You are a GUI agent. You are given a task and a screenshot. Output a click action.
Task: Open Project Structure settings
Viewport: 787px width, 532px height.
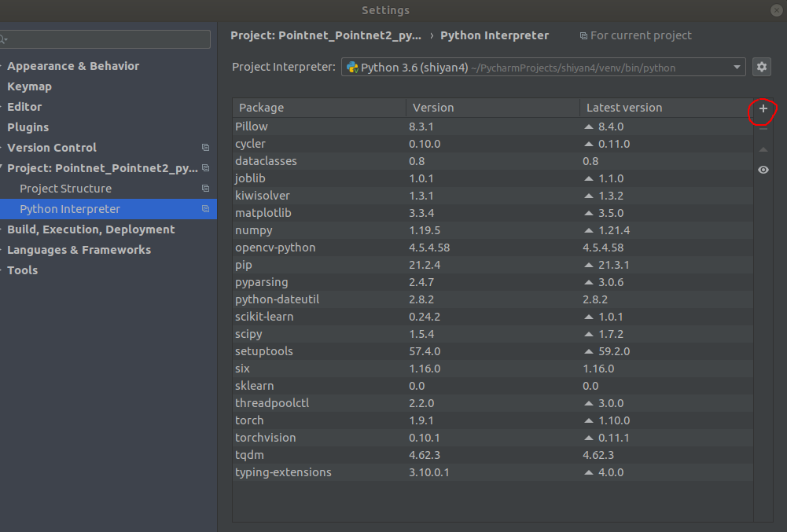pos(65,189)
